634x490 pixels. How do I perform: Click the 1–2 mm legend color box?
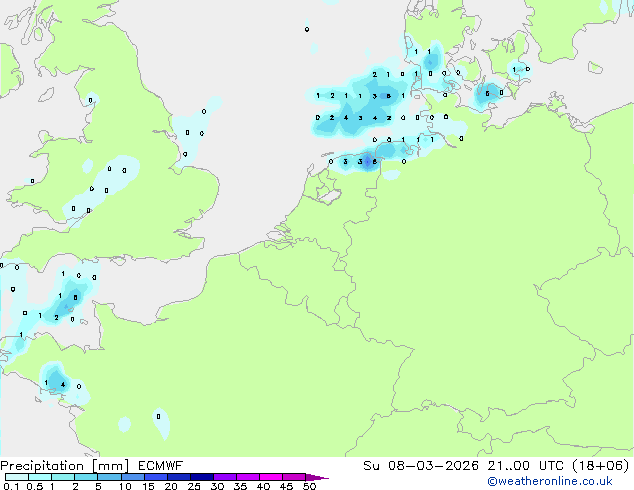[x=63, y=477]
